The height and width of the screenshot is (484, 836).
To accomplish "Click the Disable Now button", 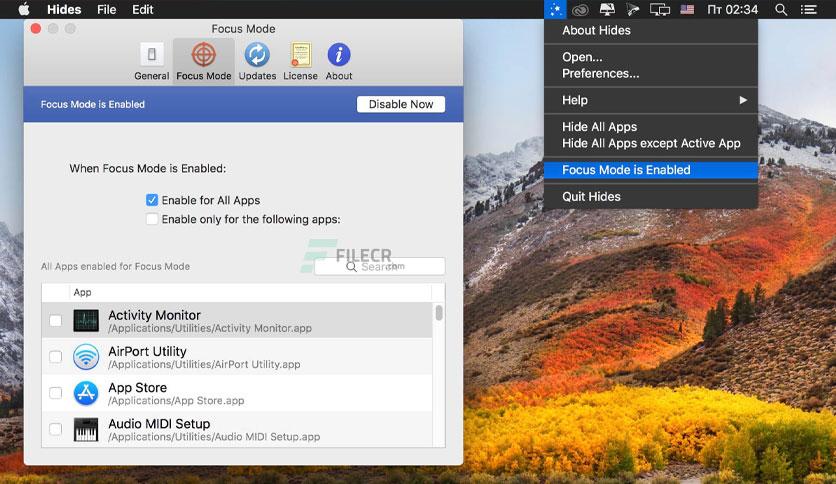I will (401, 104).
